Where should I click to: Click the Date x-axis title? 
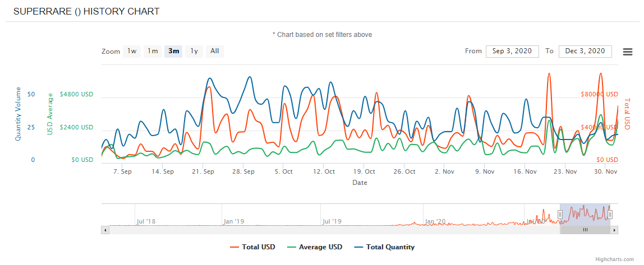360,183
